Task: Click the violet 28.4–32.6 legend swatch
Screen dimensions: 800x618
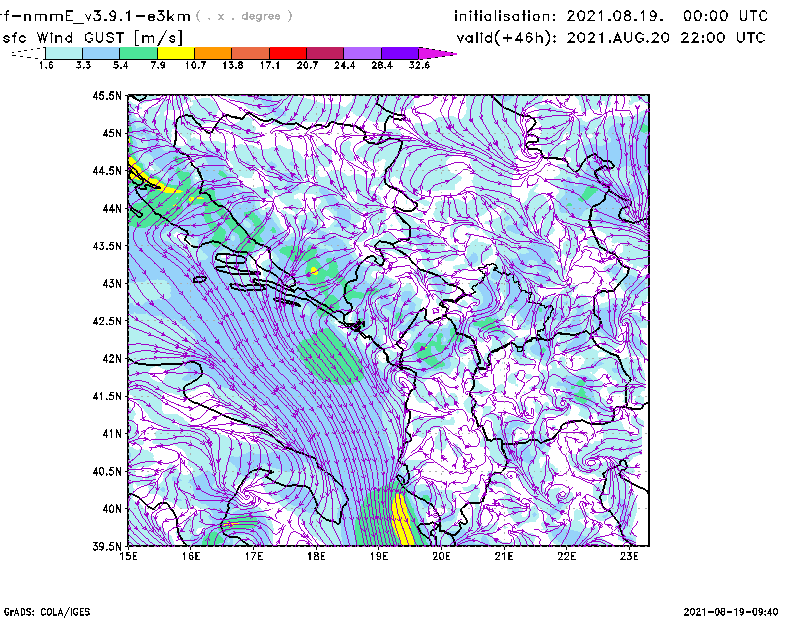Action: (x=400, y=53)
